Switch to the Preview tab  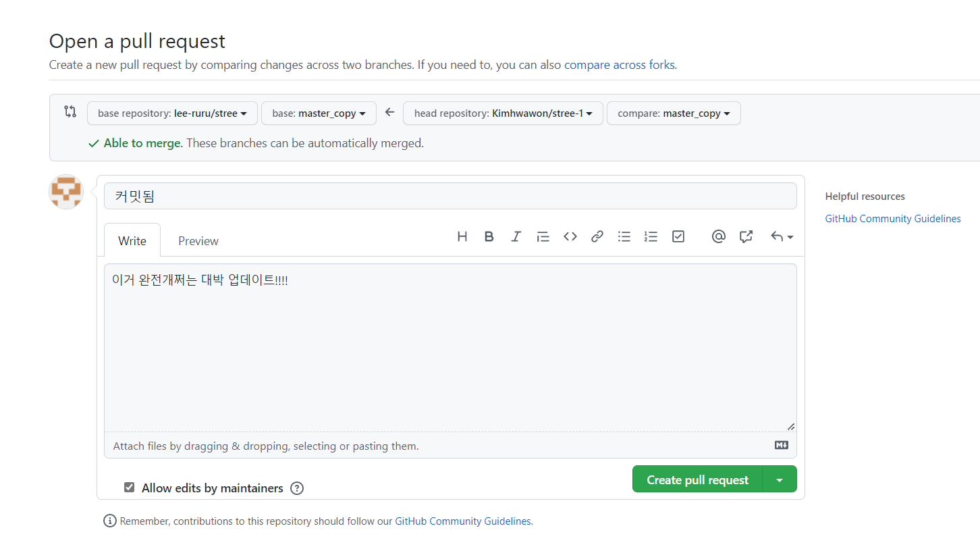198,240
